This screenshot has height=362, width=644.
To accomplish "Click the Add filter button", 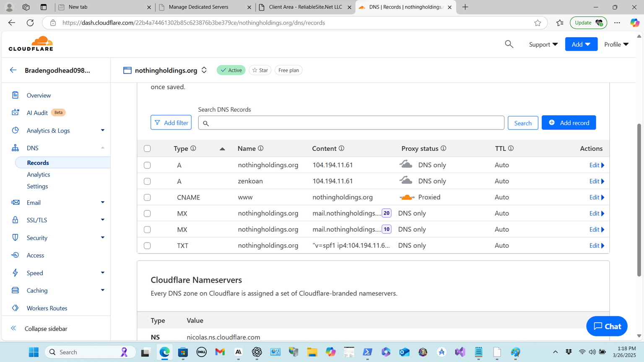I will point(171,122).
